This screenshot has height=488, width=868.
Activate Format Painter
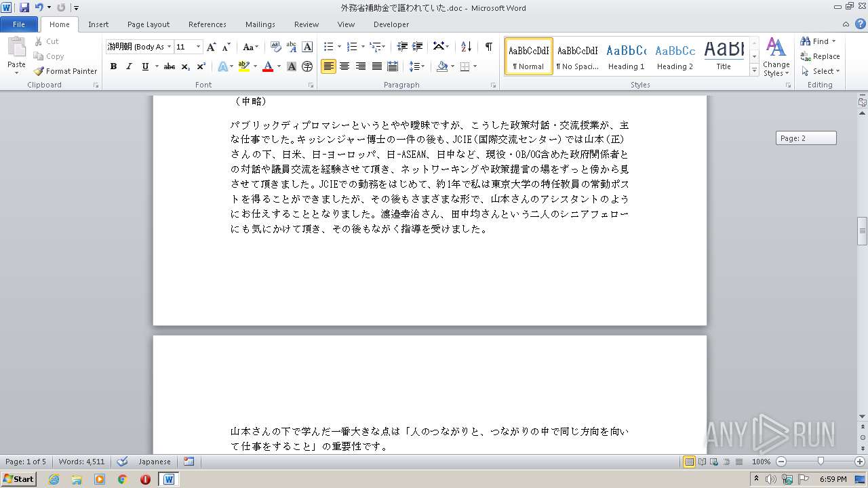tap(66, 71)
